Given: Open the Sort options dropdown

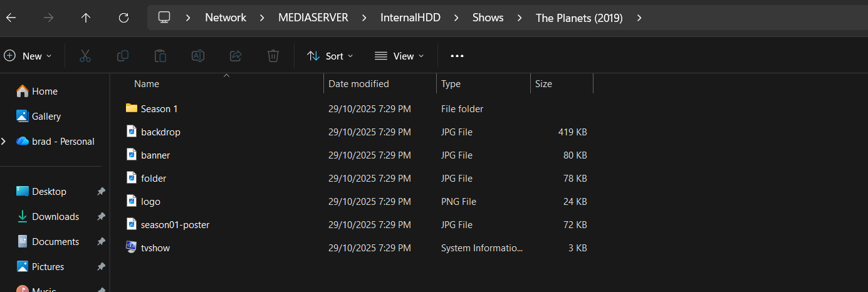Looking at the screenshot, I should point(330,56).
